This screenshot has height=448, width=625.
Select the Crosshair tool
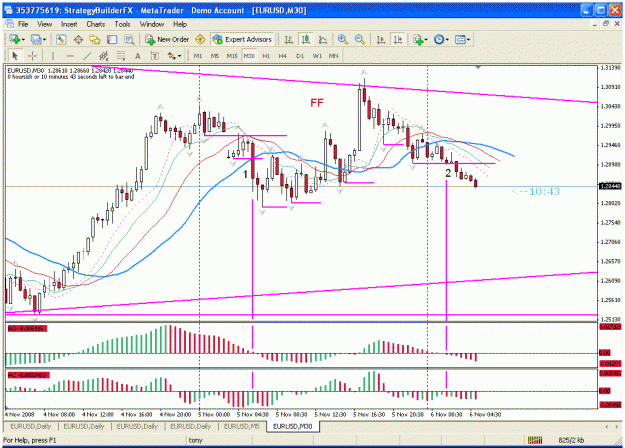[x=32, y=56]
